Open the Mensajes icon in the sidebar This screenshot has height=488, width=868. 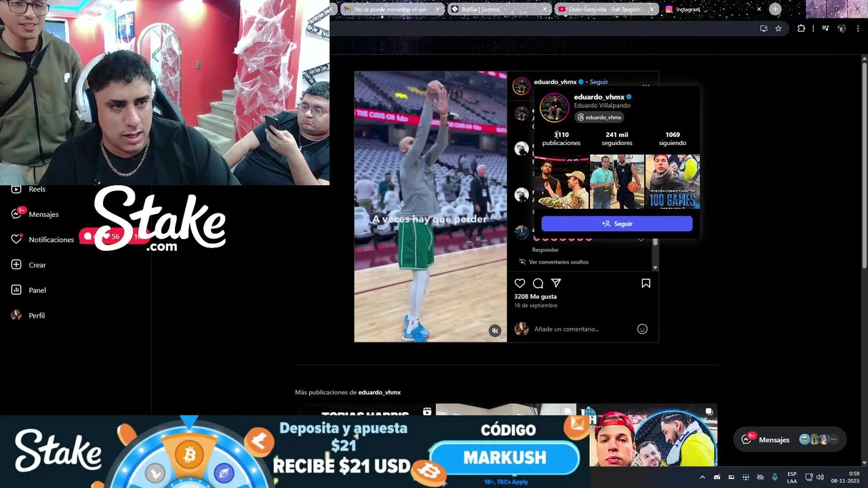tap(16, 214)
